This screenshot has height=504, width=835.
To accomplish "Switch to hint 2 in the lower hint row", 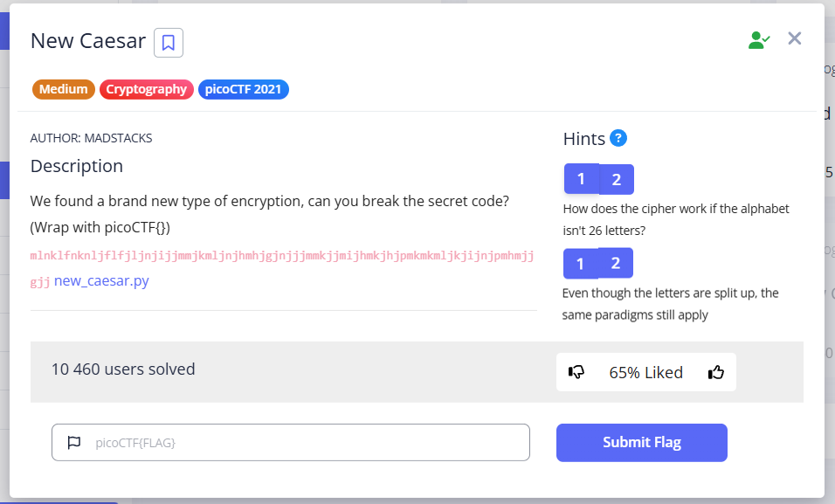I will click(x=616, y=264).
